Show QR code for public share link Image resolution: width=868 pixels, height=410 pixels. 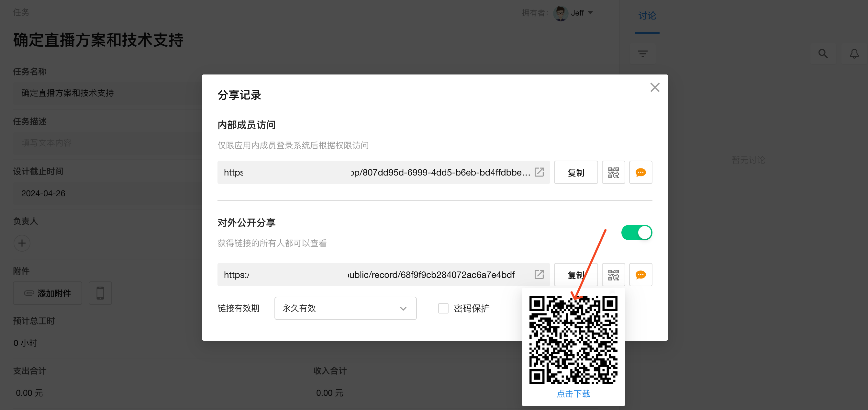(613, 275)
